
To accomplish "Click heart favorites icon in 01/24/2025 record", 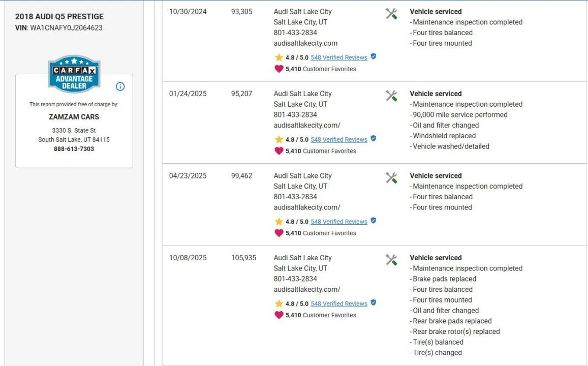I will click(x=278, y=151).
